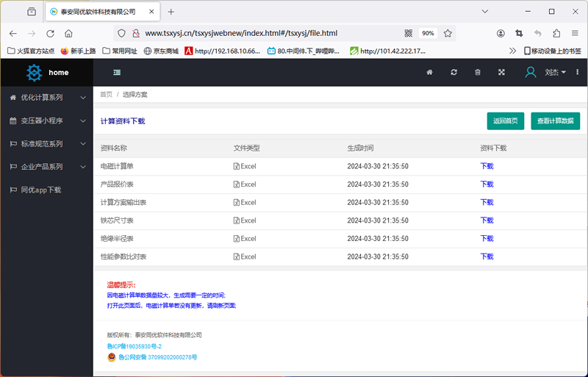
Task: Open the http://101.42.222.17 bookmark
Action: tap(388, 51)
